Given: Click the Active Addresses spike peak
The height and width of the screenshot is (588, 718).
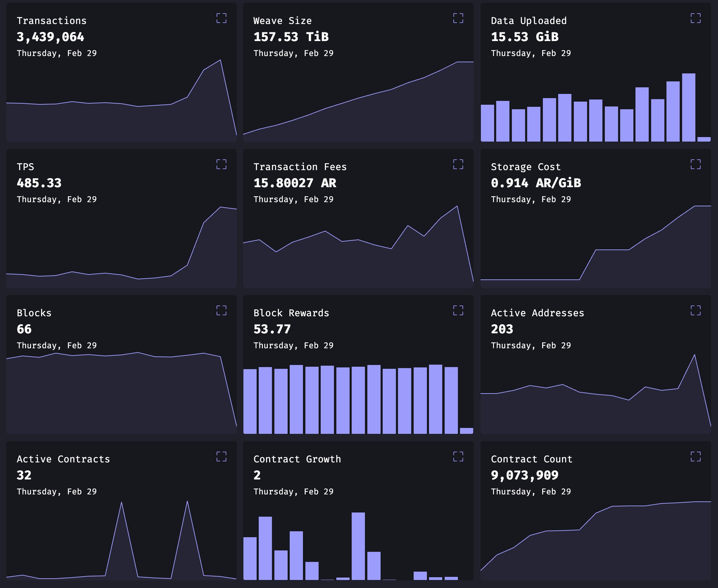Looking at the screenshot, I should [694, 355].
